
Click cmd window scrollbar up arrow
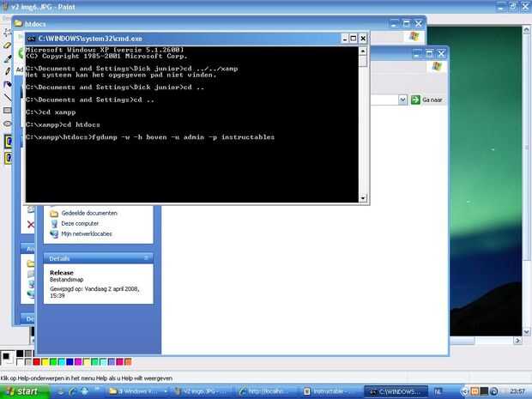tap(363, 51)
